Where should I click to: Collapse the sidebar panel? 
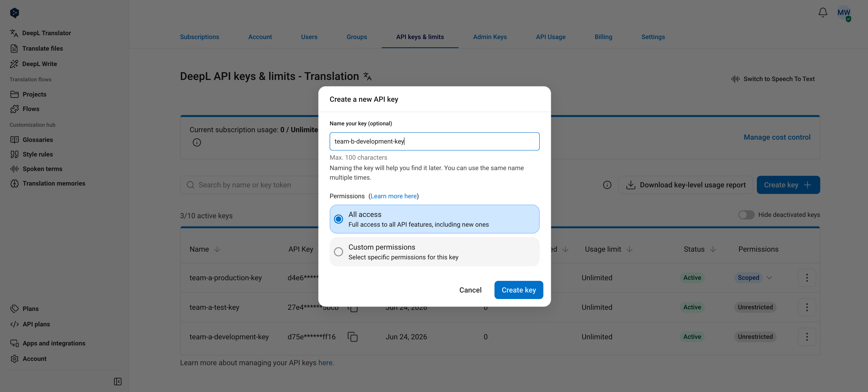coord(118,382)
